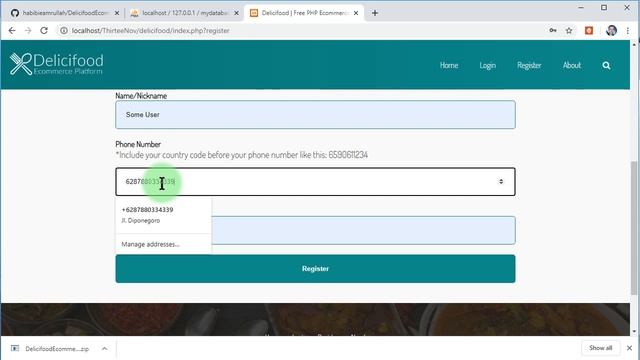This screenshot has height=360, width=640.
Task: Click the Name/Nickname label
Action: click(x=141, y=96)
